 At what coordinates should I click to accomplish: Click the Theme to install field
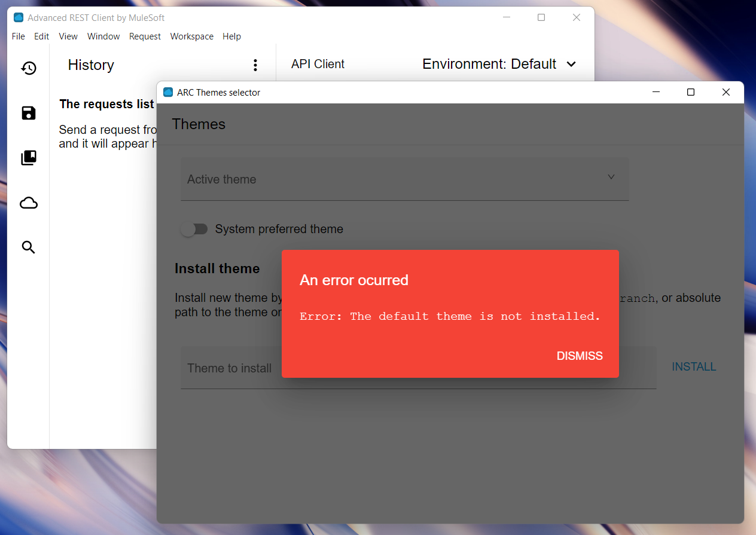click(230, 368)
